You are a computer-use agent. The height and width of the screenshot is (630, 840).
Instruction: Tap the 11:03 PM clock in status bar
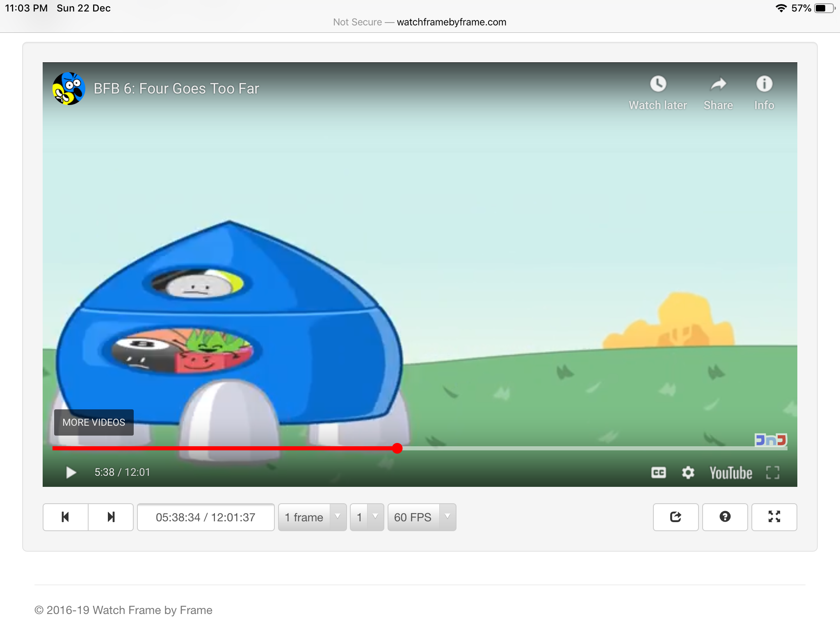tap(26, 8)
